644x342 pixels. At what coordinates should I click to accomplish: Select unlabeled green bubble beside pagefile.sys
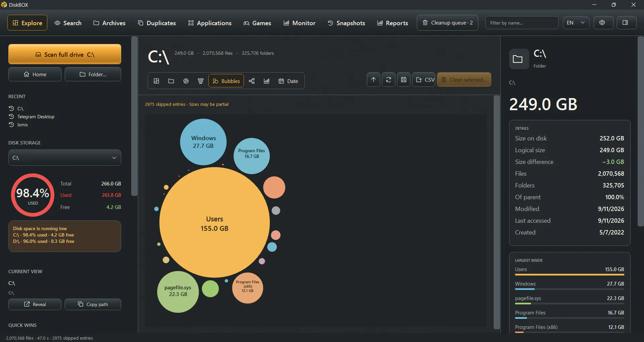coord(210,289)
